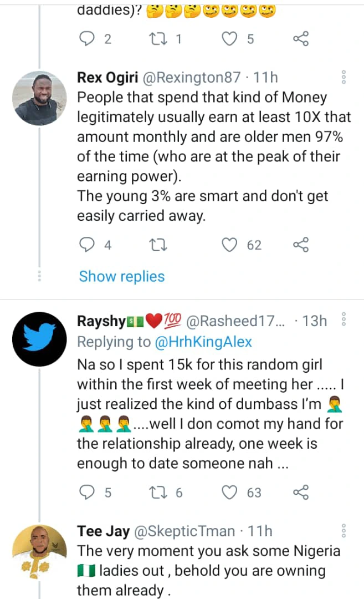Share Rex Ogiri's tweet
The width and height of the screenshot is (364, 599).
pos(300,245)
